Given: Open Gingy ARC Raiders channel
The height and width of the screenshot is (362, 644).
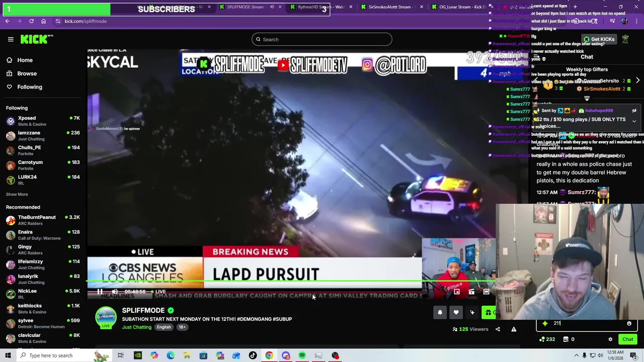Looking at the screenshot, I should pyautogui.click(x=43, y=249).
